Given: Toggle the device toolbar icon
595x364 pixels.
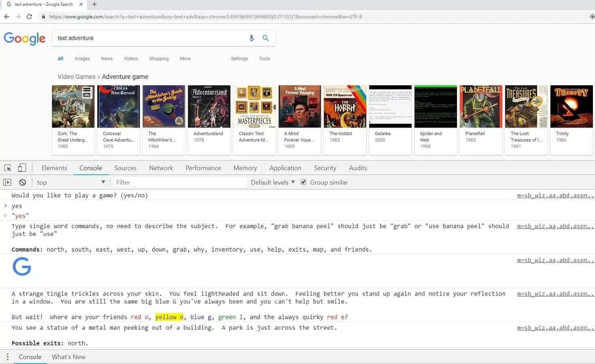Looking at the screenshot, I should pos(22,167).
